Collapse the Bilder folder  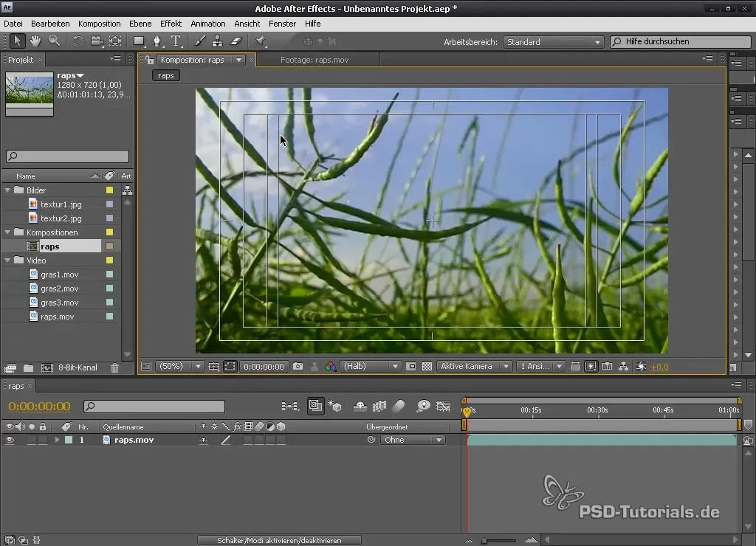click(x=7, y=190)
